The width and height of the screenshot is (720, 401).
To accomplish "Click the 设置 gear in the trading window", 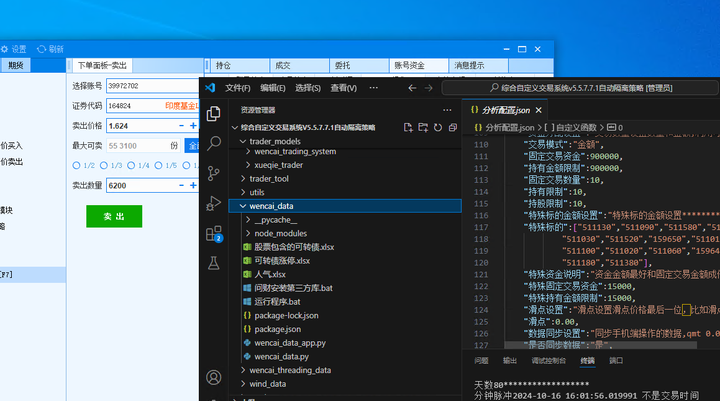I will click(x=5, y=49).
